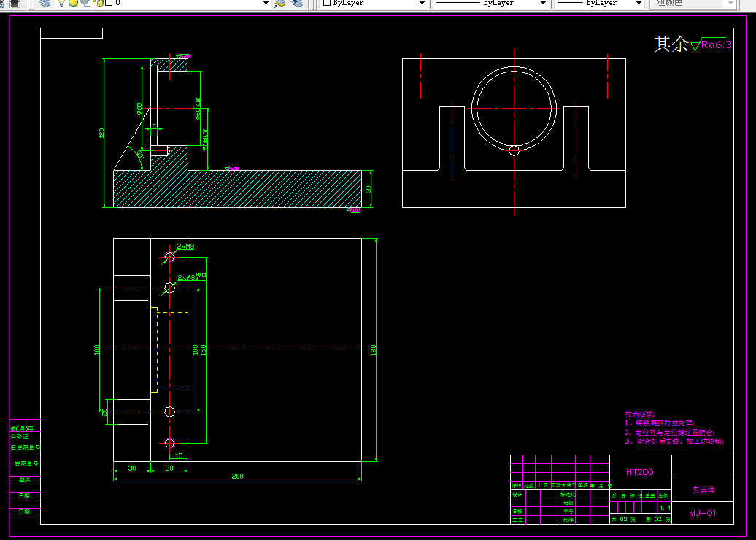The image size is (756, 540).
Task: Click the Layer Previous icon
Action: (297, 4)
